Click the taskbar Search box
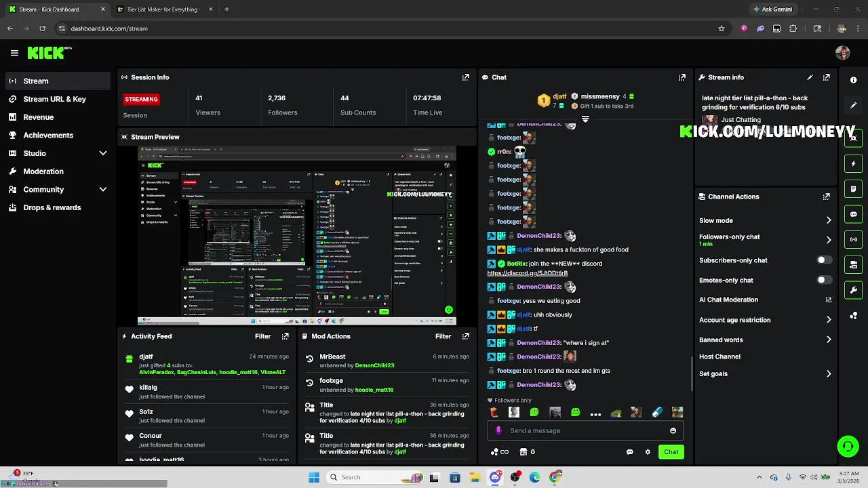Image resolution: width=868 pixels, height=488 pixels. (x=375, y=477)
